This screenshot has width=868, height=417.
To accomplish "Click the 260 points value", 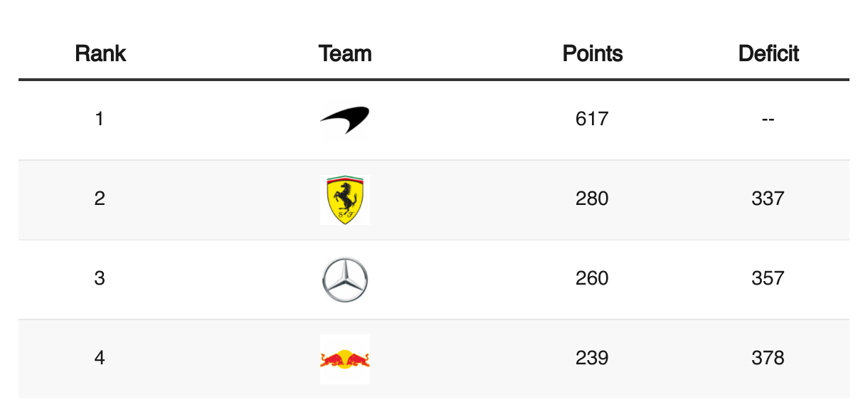I will click(x=592, y=278).
